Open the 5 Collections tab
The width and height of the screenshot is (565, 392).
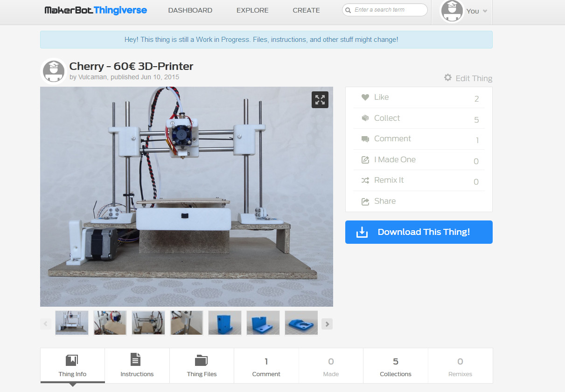pos(396,365)
